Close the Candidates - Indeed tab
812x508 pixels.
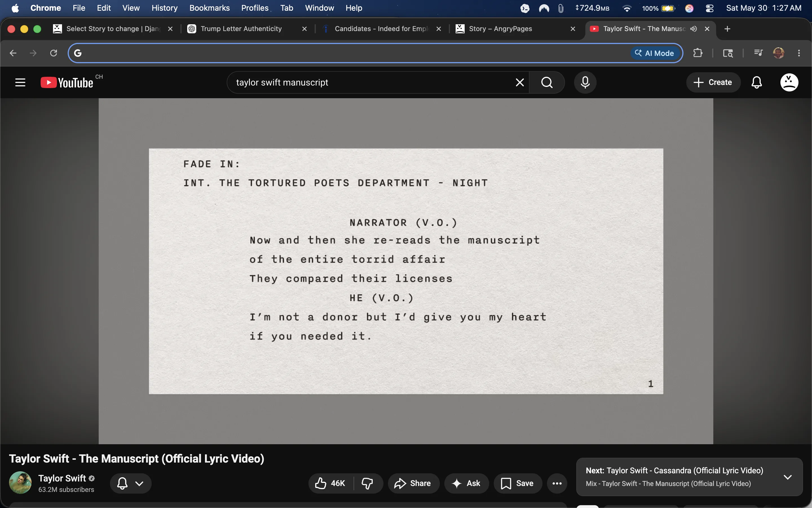[438, 29]
